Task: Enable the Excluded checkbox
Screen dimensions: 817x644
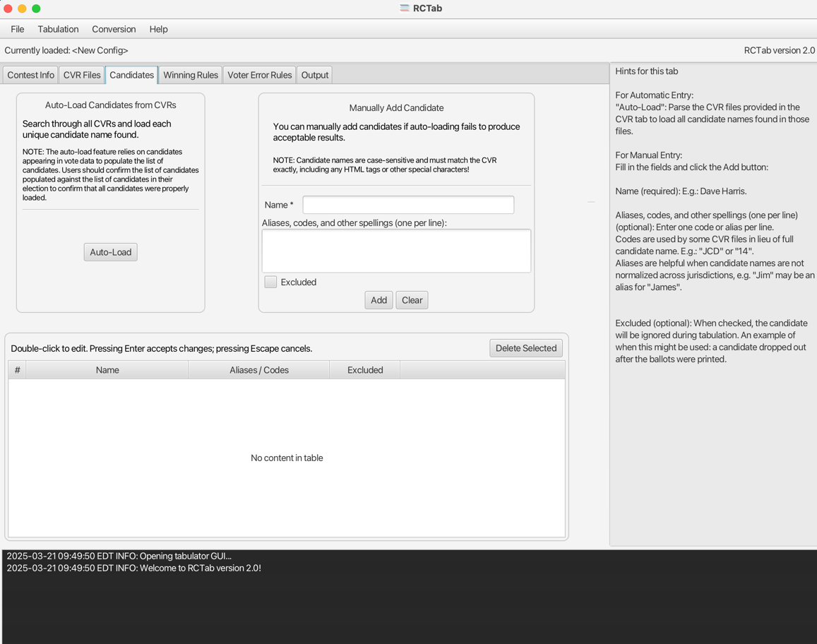Action: 270,282
